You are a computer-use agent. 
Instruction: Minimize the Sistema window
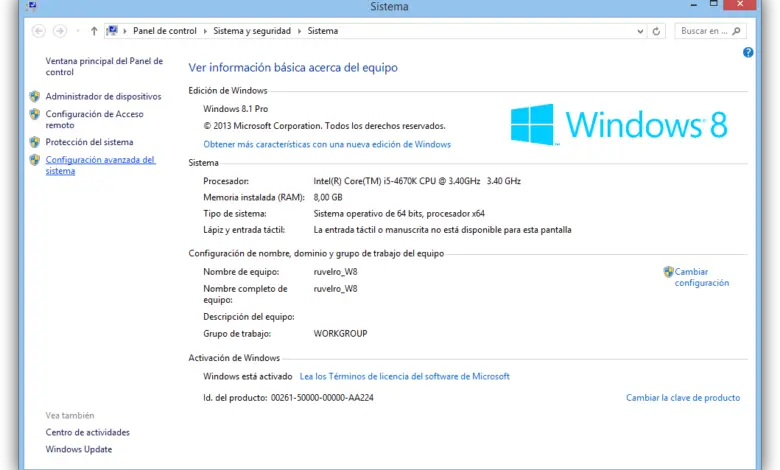click(x=694, y=4)
